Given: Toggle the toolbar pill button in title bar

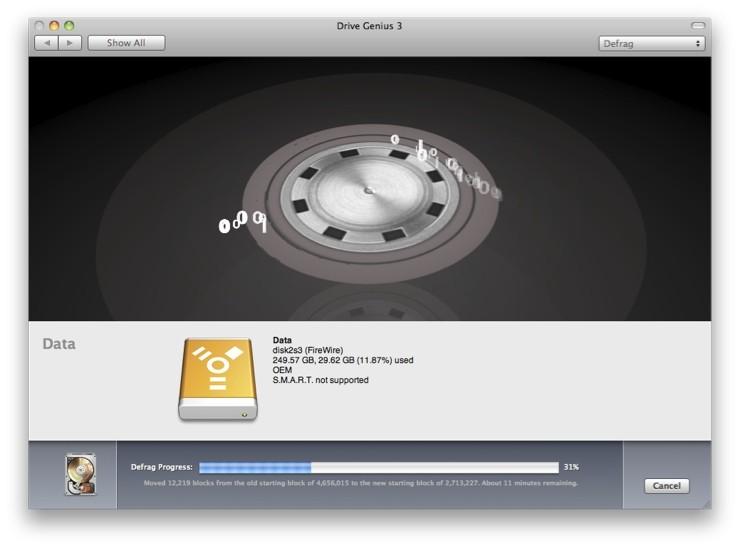Looking at the screenshot, I should (x=697, y=25).
